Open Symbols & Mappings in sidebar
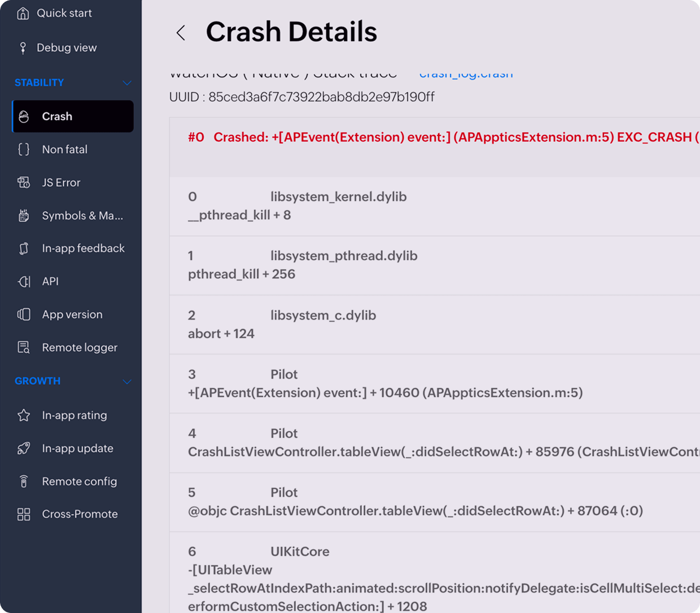 coord(82,216)
